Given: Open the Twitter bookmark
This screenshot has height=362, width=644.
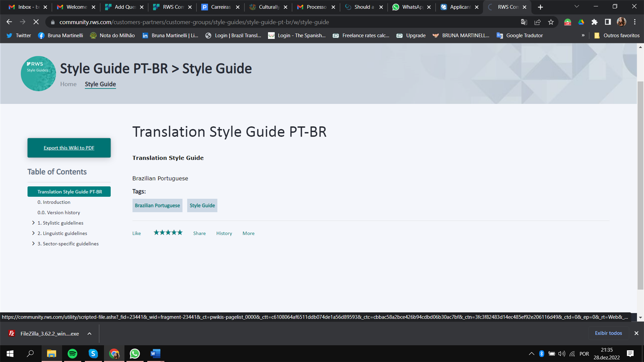Looking at the screenshot, I should pyautogui.click(x=19, y=35).
